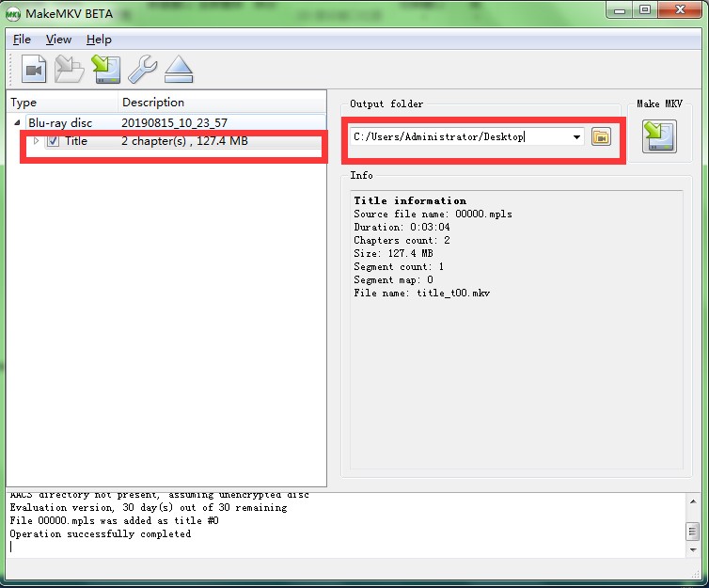This screenshot has width=709, height=588.
Task: Click the 'Segment count: 1' info line
Action: (399, 267)
